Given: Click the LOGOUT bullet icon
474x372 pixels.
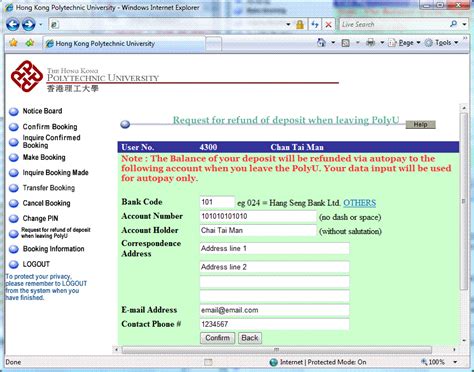Looking at the screenshot, I should (14, 264).
